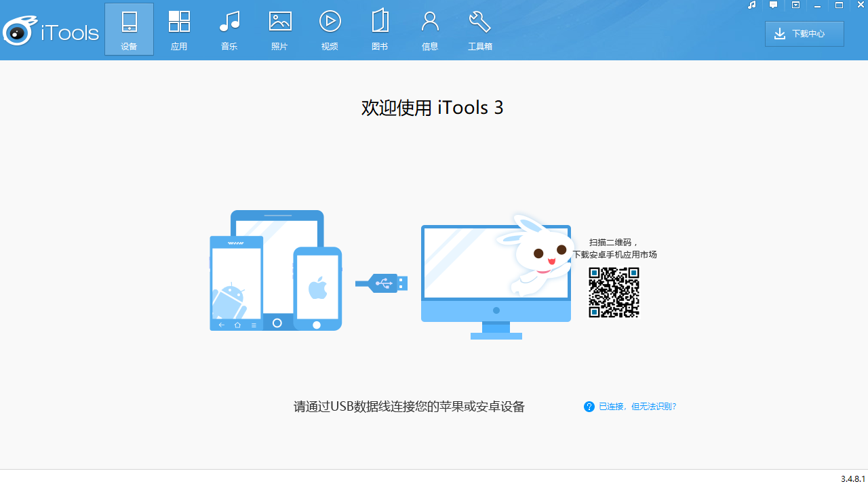
Task: Go to the 照片 (Photos) tab
Action: click(x=279, y=29)
